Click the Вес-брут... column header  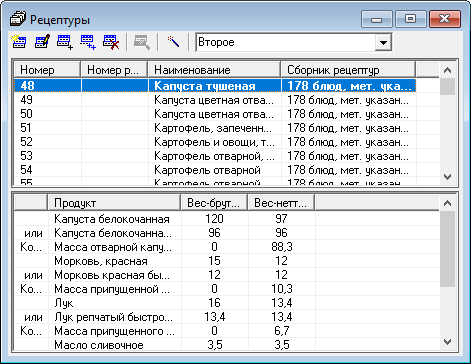(214, 203)
